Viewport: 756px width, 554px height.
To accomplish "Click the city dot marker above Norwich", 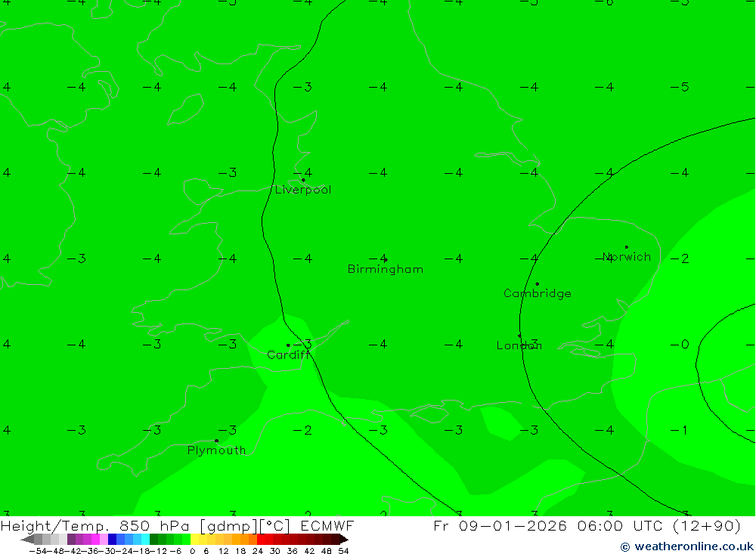I will pyautogui.click(x=626, y=247).
